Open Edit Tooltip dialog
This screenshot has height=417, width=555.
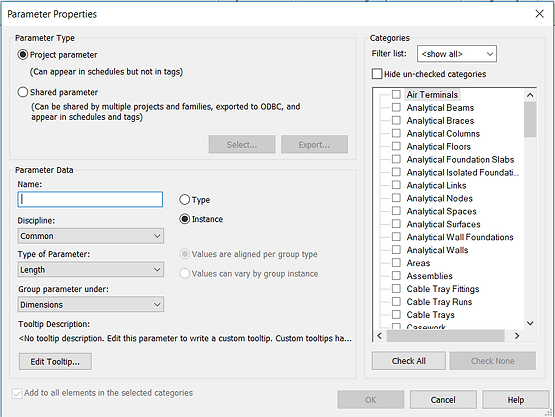(x=55, y=361)
